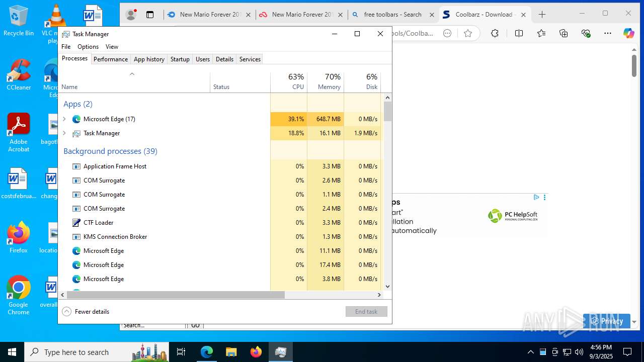Click the Task Manager vertical scrollbar thumb
The height and width of the screenshot is (362, 644).
point(387,112)
